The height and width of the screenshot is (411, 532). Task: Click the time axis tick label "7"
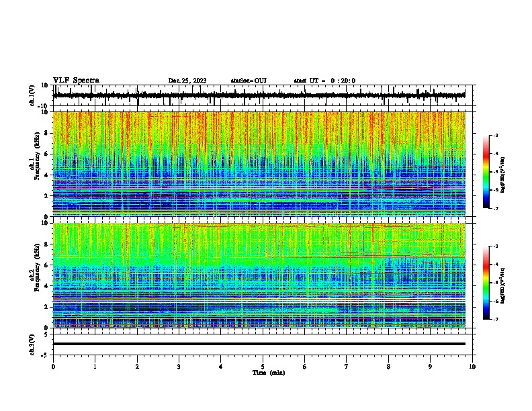[x=347, y=367]
